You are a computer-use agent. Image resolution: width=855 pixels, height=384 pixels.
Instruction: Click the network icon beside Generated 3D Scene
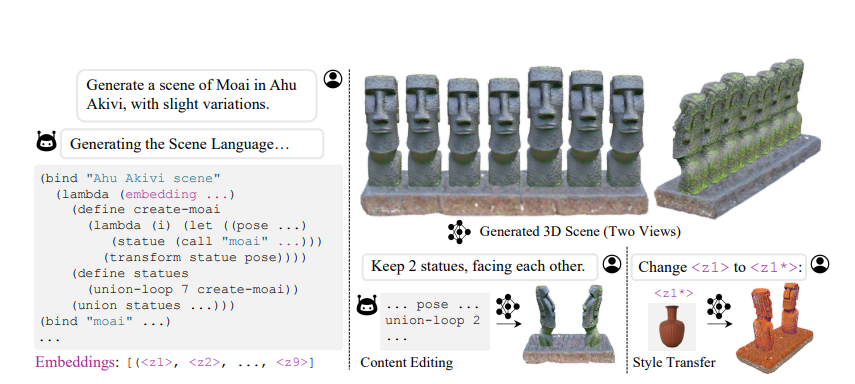(x=459, y=232)
